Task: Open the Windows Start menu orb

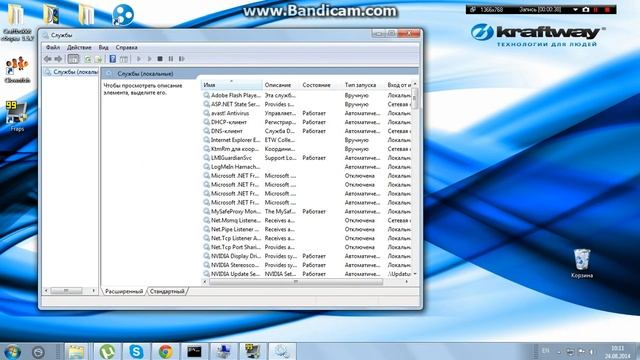Action: (x=12, y=352)
